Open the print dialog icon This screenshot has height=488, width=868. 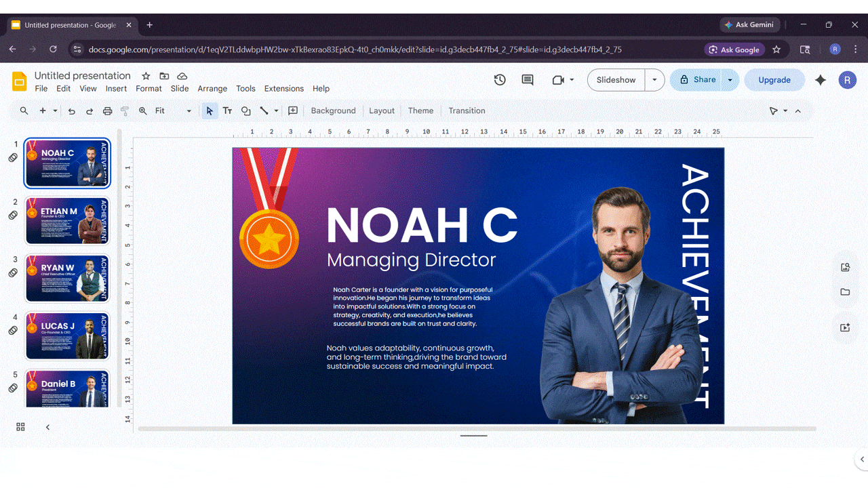click(107, 110)
